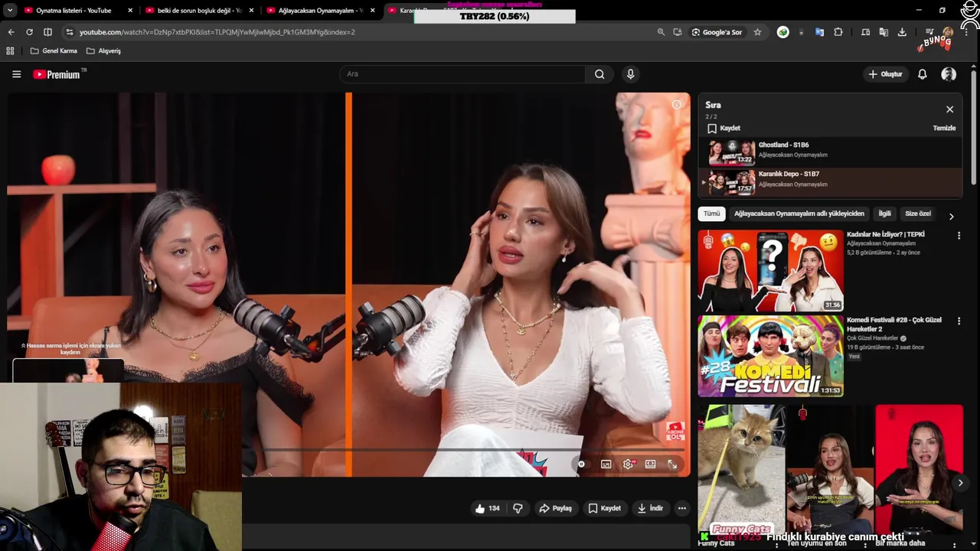
Task: Open the Alışveriş bookmarks folder
Action: [x=103, y=51]
